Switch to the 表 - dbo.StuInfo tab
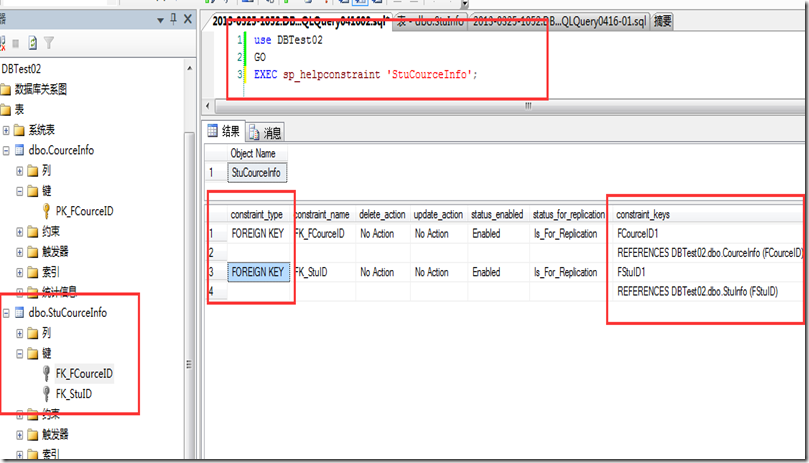The height and width of the screenshot is (463, 809). 430,21
